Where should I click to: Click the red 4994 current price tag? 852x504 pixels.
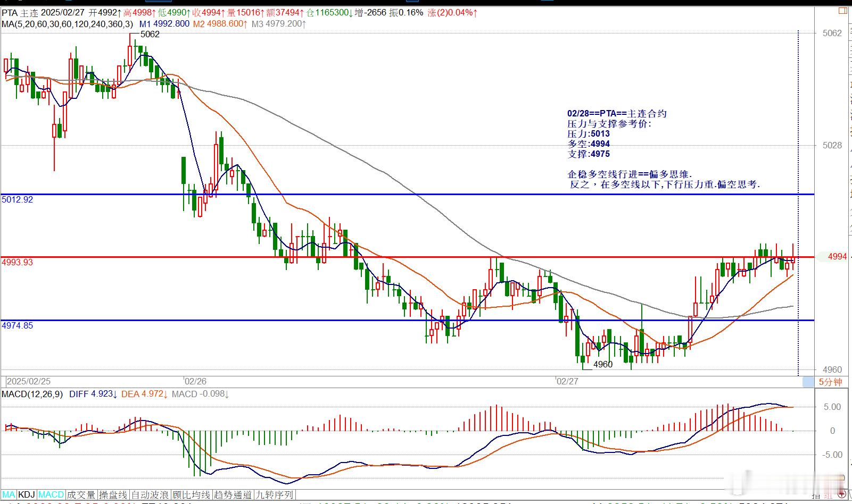tap(837, 257)
